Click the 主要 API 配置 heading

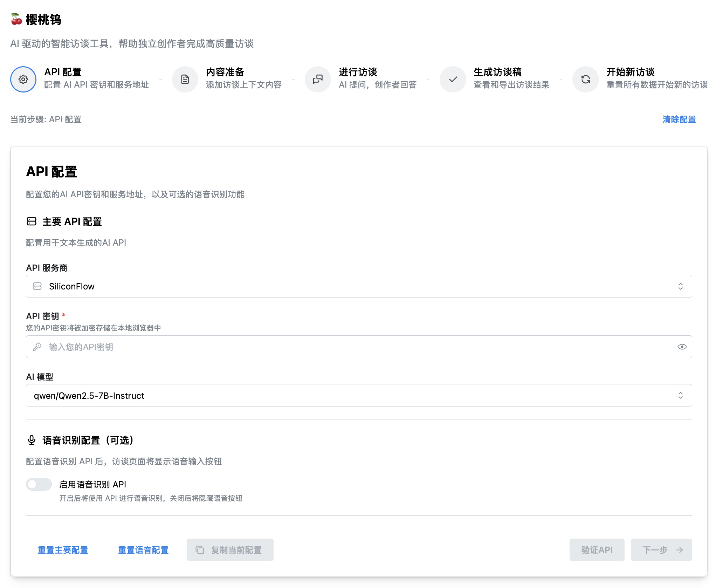72,221
